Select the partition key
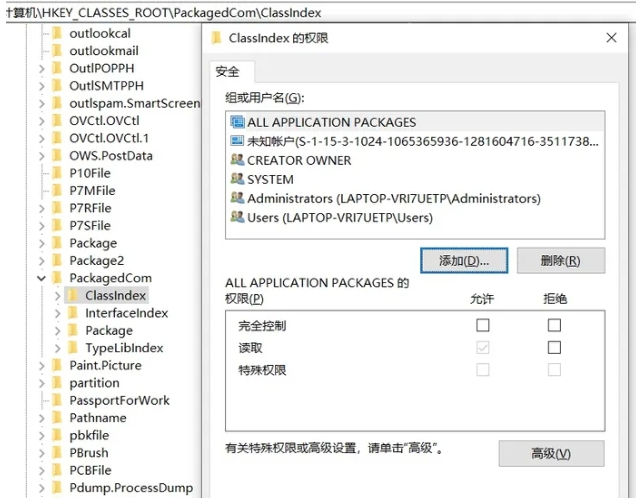Screen dimensions: 636x498 95,383
